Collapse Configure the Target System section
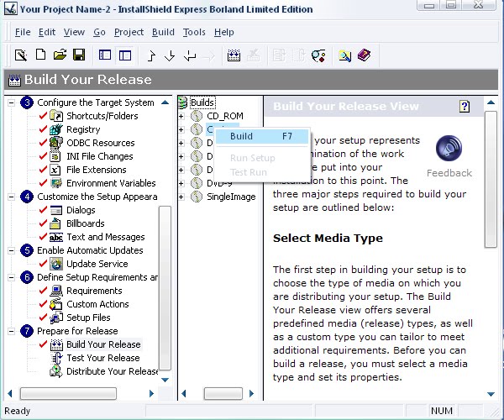Screen dimensions: 504x420 point(11,102)
